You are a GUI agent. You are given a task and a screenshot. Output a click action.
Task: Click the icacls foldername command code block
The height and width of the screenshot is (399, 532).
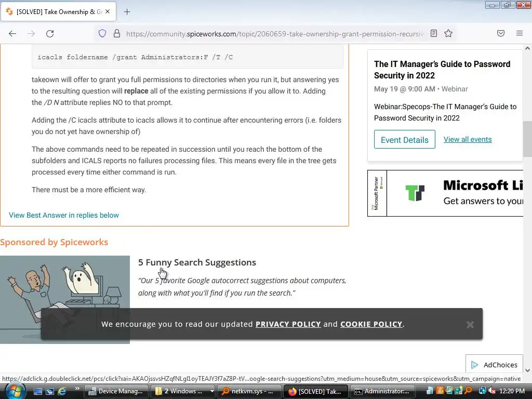[187, 57]
